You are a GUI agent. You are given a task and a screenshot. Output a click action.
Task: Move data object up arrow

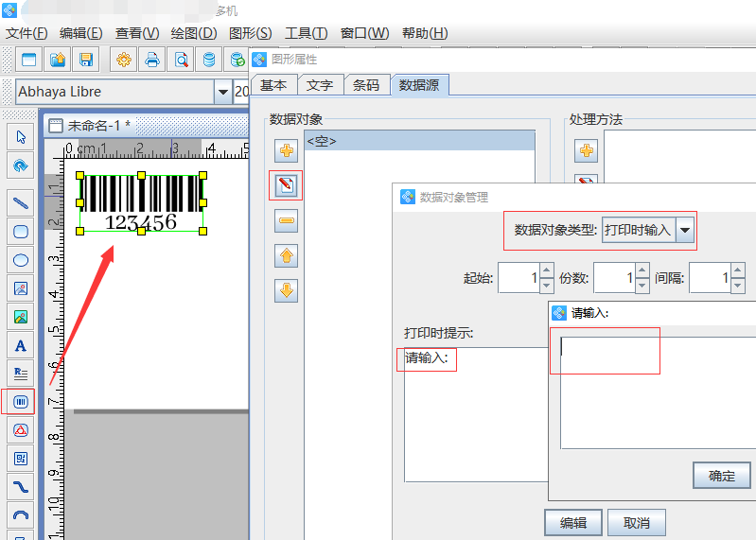(287, 255)
